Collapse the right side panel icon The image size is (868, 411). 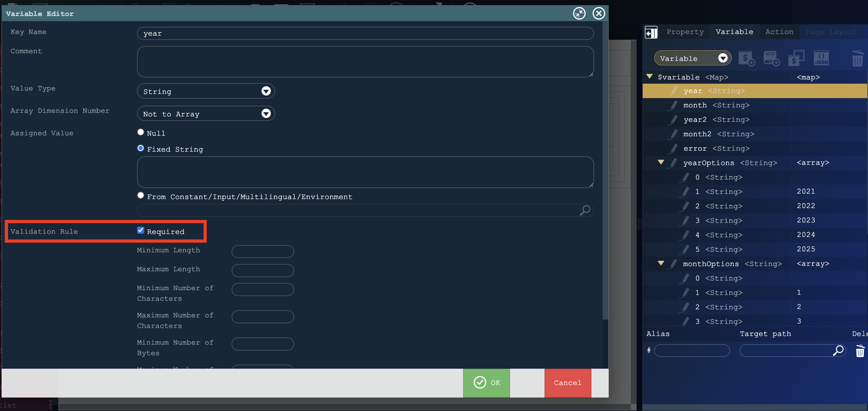click(651, 32)
